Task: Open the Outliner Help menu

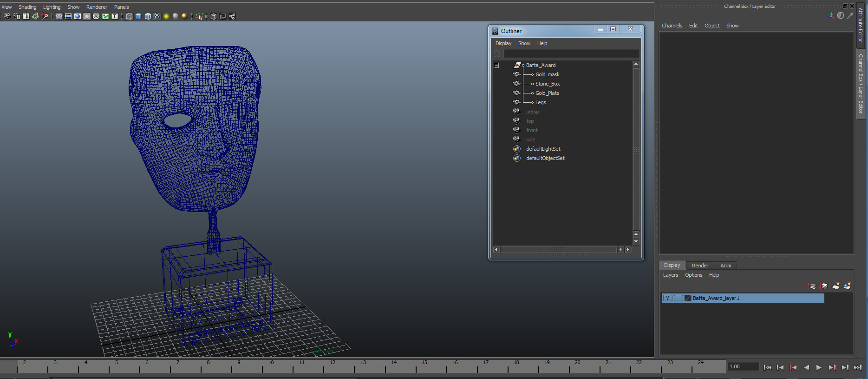Action: click(x=542, y=43)
